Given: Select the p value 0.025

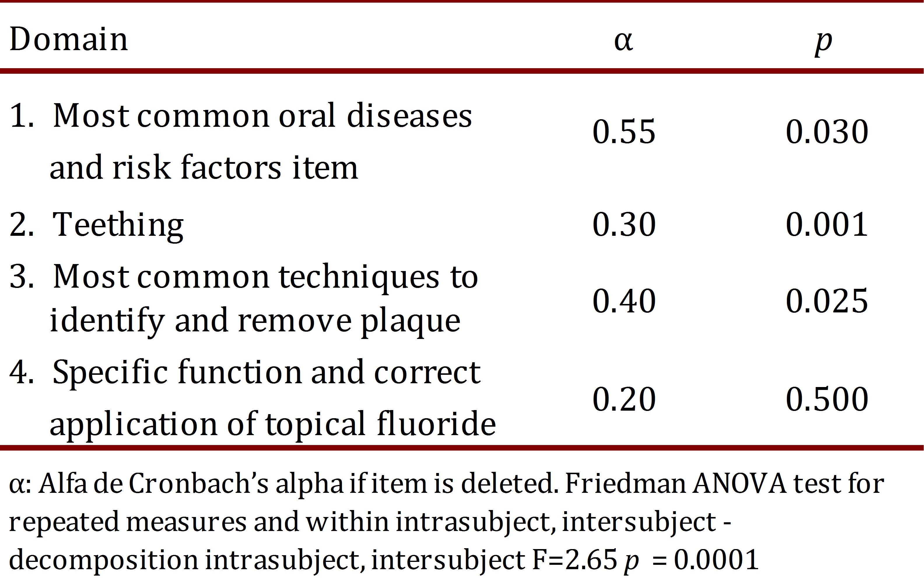Looking at the screenshot, I should [x=827, y=301].
